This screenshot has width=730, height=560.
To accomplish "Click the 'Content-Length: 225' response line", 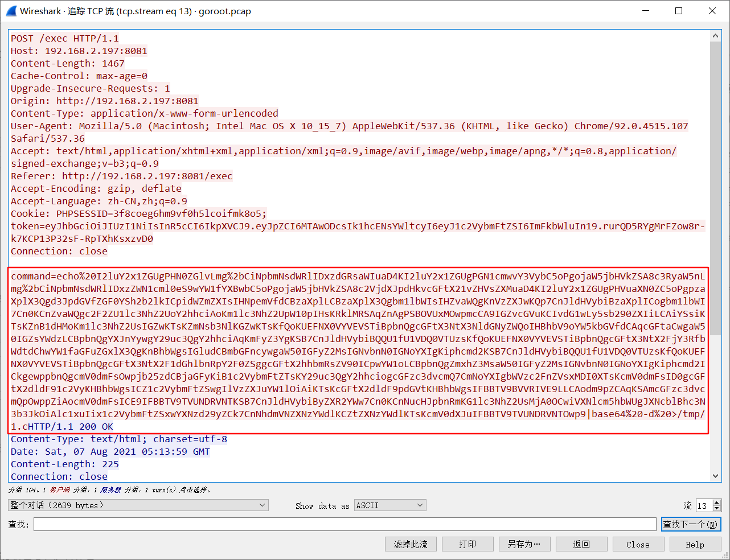I will [65, 464].
